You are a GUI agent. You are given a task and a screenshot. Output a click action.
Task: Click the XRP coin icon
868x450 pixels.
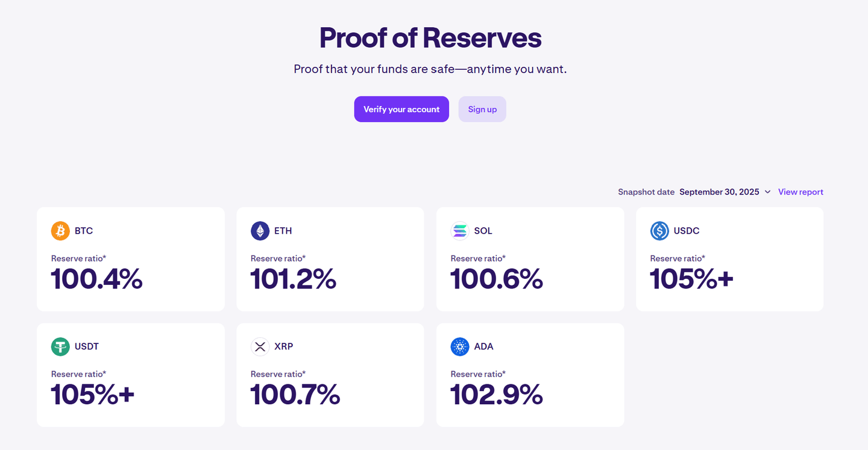259,346
